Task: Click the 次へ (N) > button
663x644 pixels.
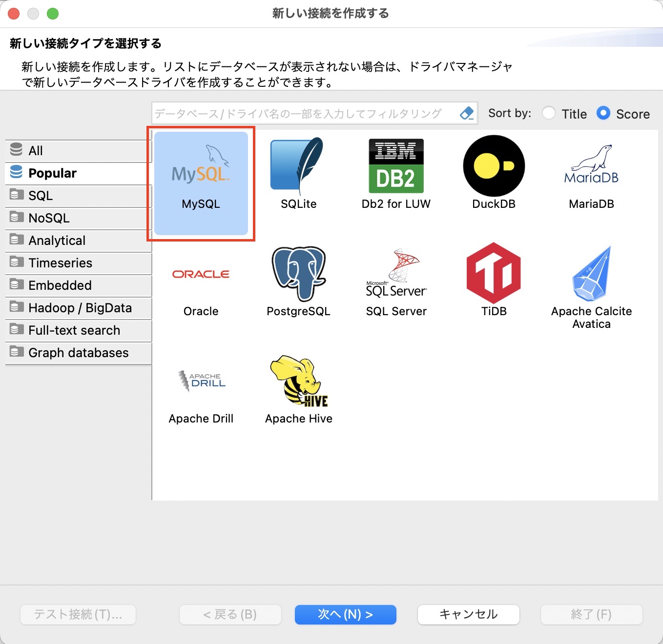Action: (x=346, y=614)
